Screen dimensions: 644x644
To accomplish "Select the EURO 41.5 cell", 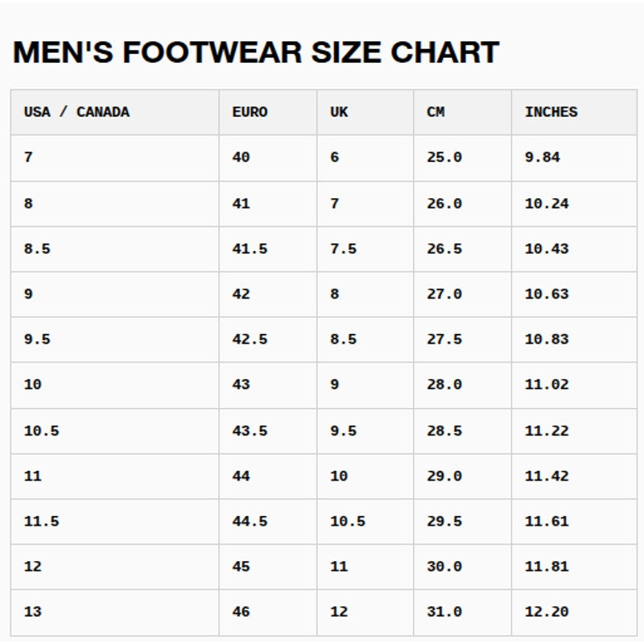I will click(x=268, y=250).
